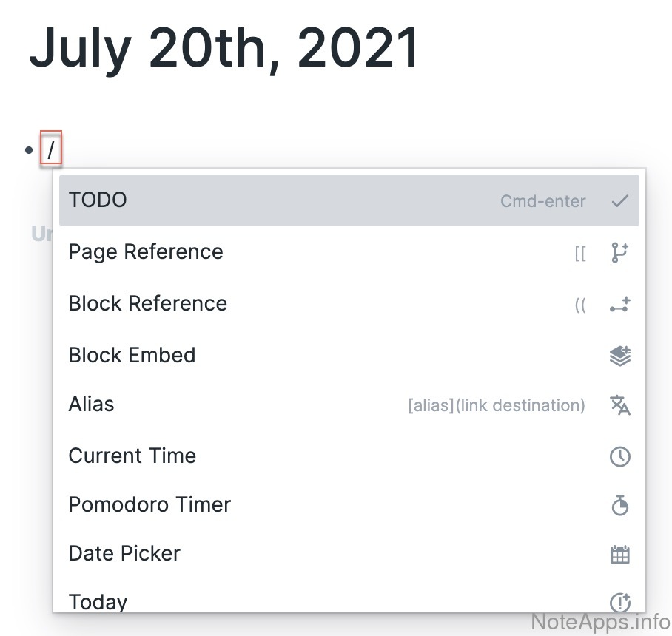Select the TODO command
Viewport: 672px width, 636px height.
coord(98,200)
